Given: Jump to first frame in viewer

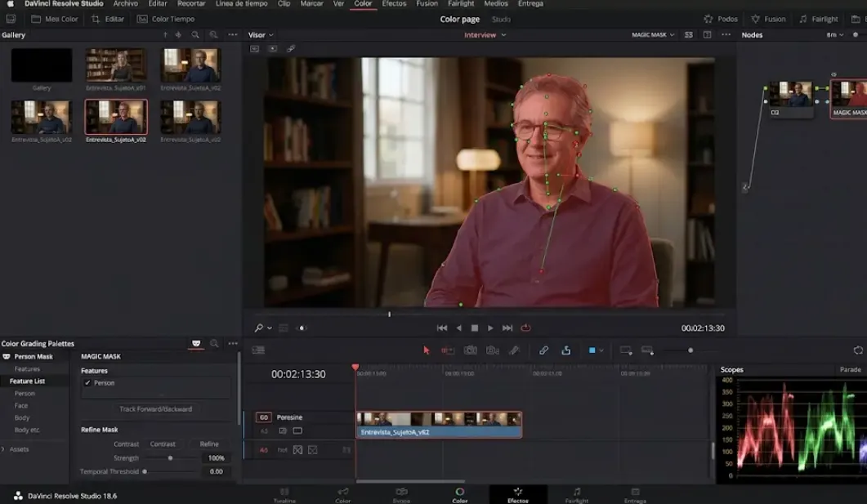Looking at the screenshot, I should coord(442,328).
